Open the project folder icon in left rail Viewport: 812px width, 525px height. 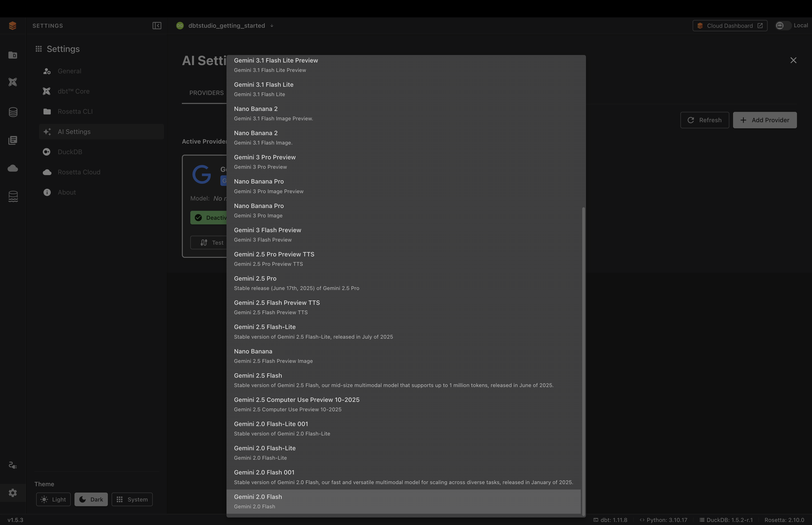pos(13,55)
